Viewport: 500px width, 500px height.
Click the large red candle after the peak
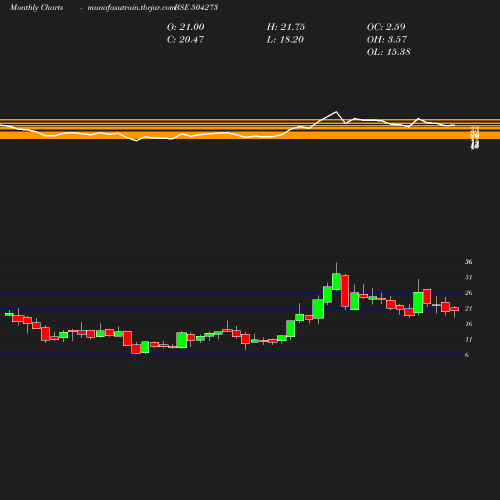click(x=345, y=291)
